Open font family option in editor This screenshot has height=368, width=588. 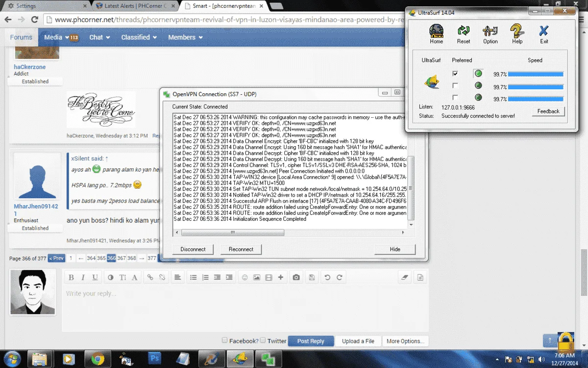click(x=135, y=277)
